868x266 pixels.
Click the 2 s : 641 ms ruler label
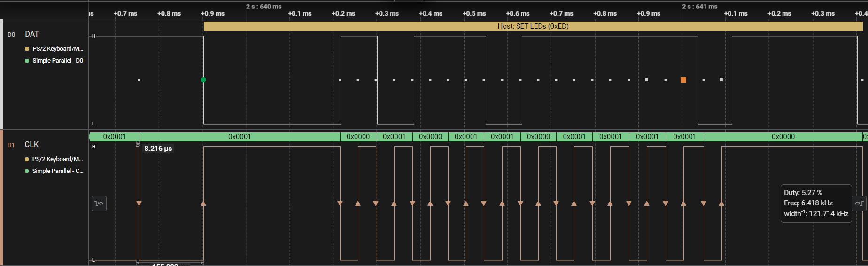[x=700, y=7]
